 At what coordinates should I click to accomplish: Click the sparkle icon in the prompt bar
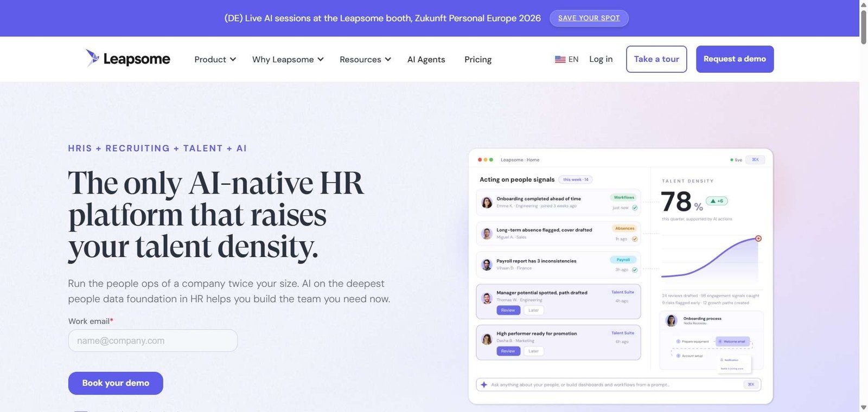pyautogui.click(x=484, y=384)
